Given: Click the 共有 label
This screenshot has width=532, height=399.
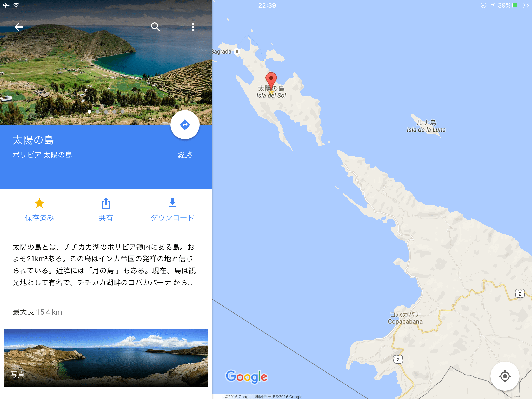Looking at the screenshot, I should (106, 218).
